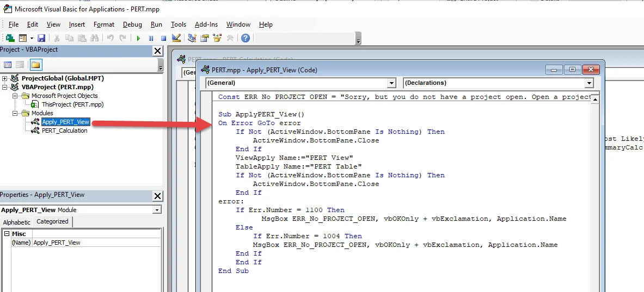The image size is (644, 292).
Task: Open the Toolbox icon
Action: pos(230,38)
